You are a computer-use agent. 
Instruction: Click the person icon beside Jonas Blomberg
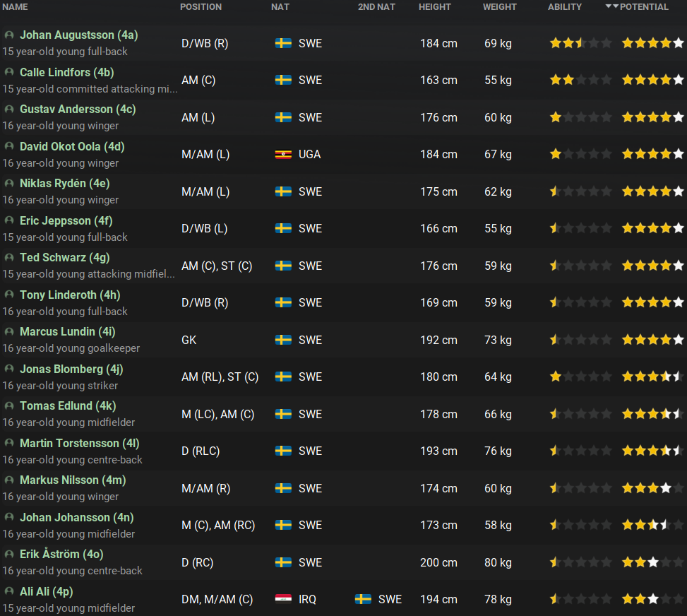tap(8, 369)
